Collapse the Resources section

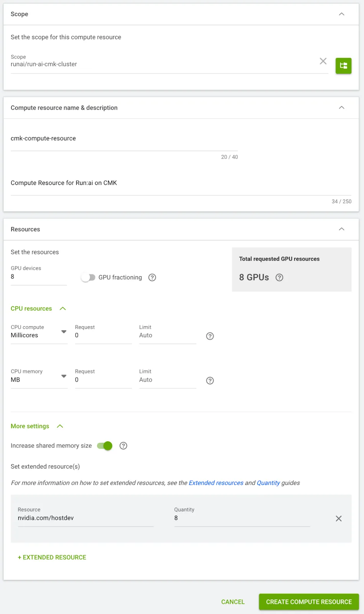(341, 229)
